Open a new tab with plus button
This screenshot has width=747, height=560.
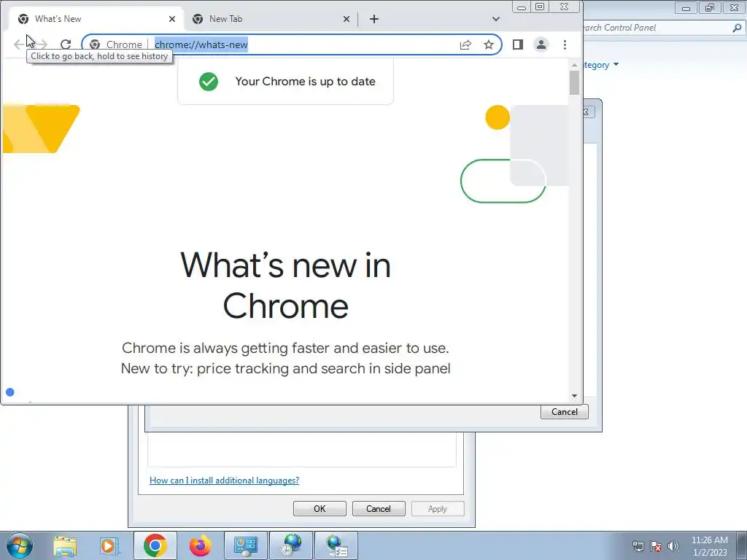[x=374, y=19]
